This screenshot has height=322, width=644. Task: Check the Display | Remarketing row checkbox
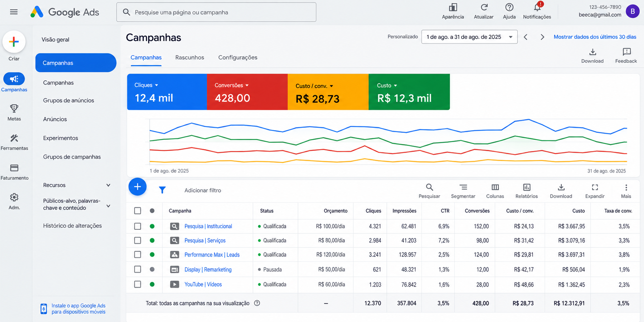point(138,269)
